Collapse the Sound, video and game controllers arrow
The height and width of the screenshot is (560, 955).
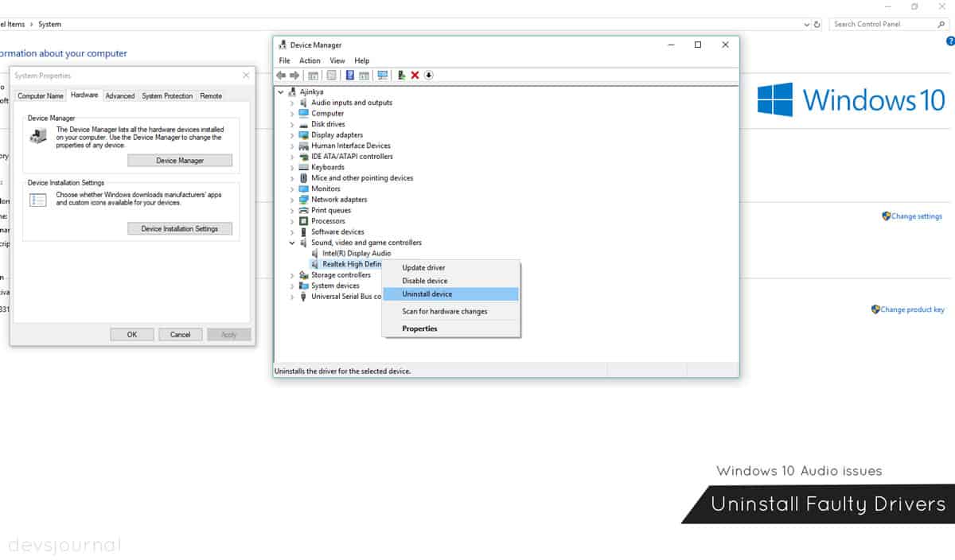tap(292, 243)
